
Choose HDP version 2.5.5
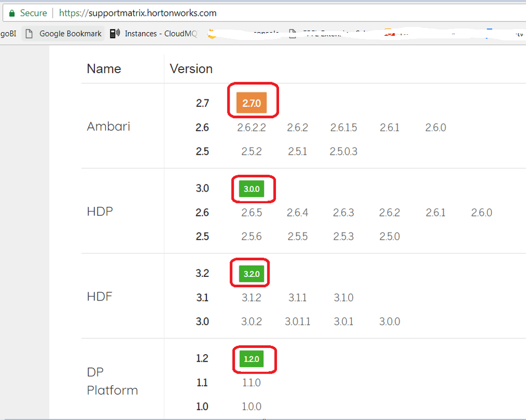click(x=297, y=236)
